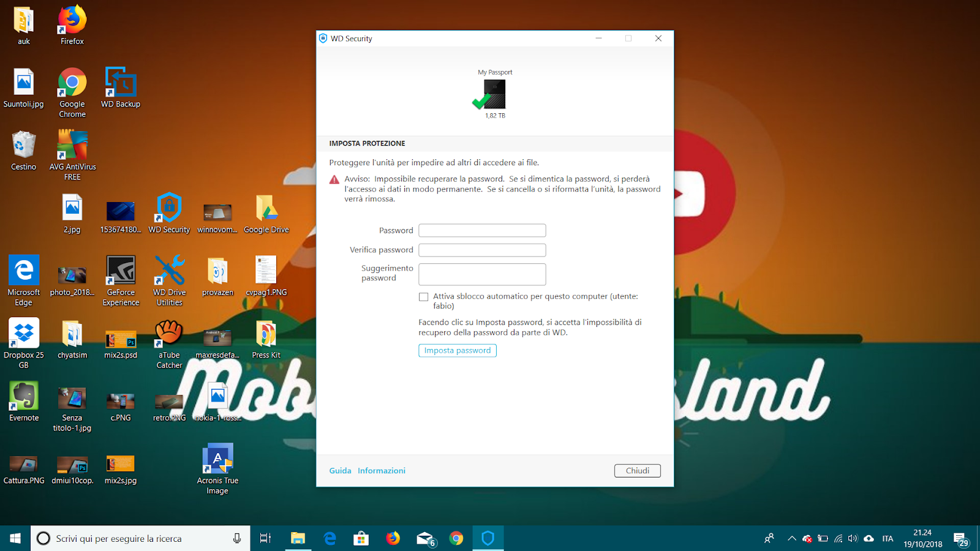Minimize the WD Security window

(x=598, y=39)
